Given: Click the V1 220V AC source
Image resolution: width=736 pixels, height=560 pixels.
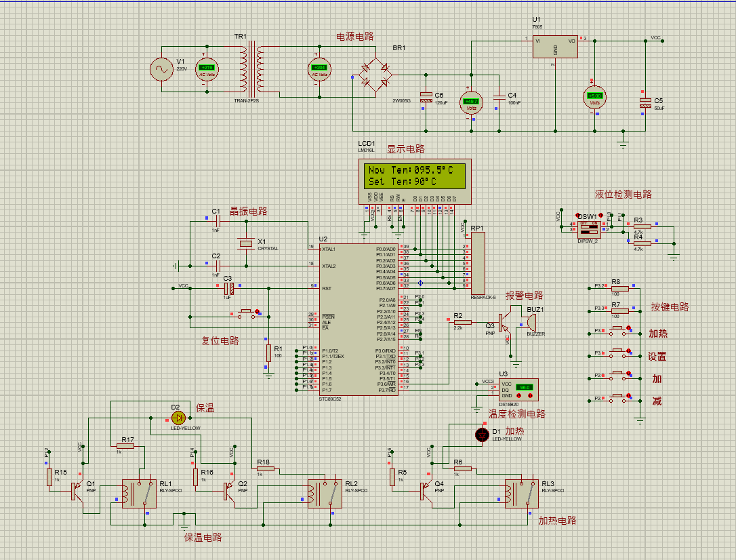Looking at the screenshot, I should tap(163, 68).
